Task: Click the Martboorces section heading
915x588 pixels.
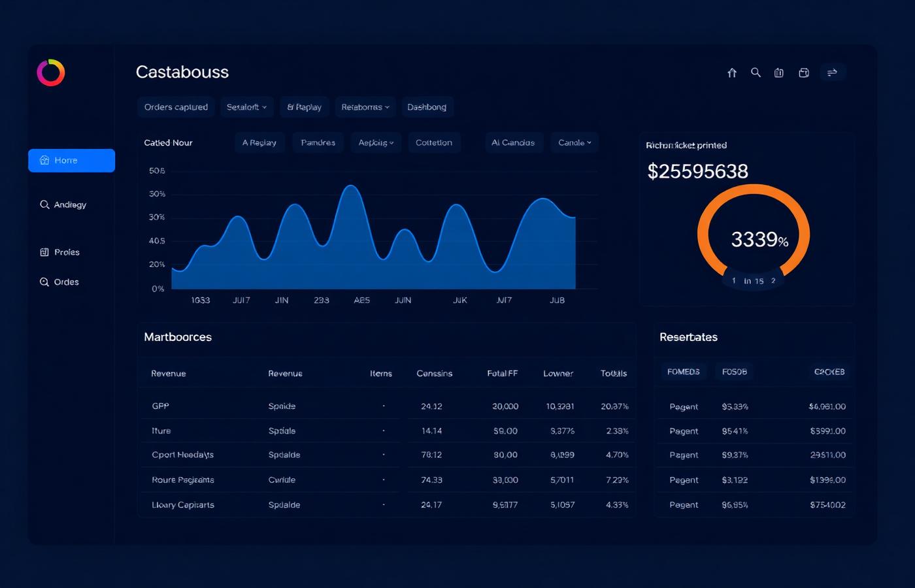Action: (178, 337)
